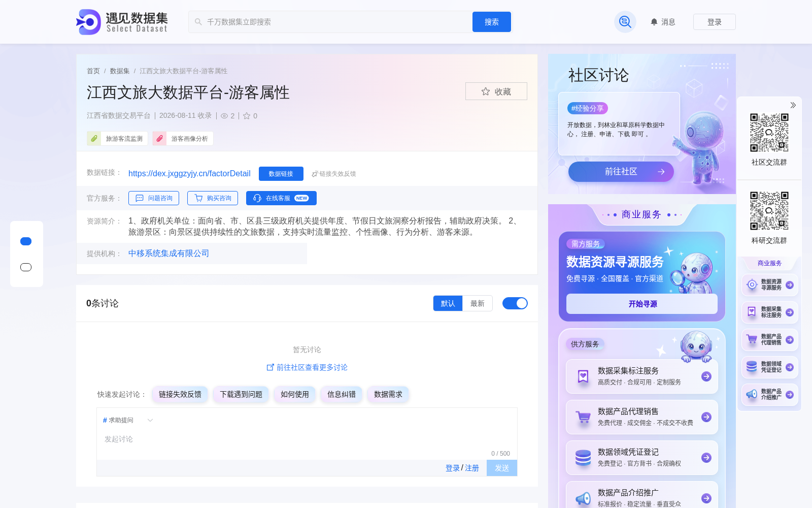
Task: Open the round AI search icon
Action: click(x=625, y=22)
